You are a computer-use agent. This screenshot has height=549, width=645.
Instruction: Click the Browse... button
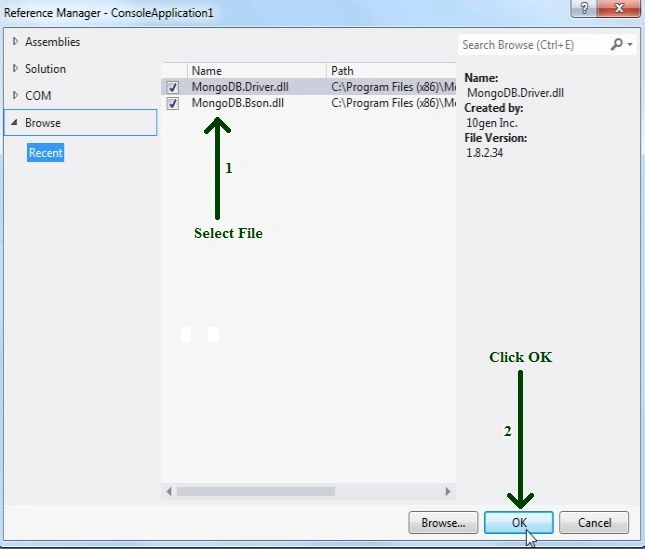point(443,523)
